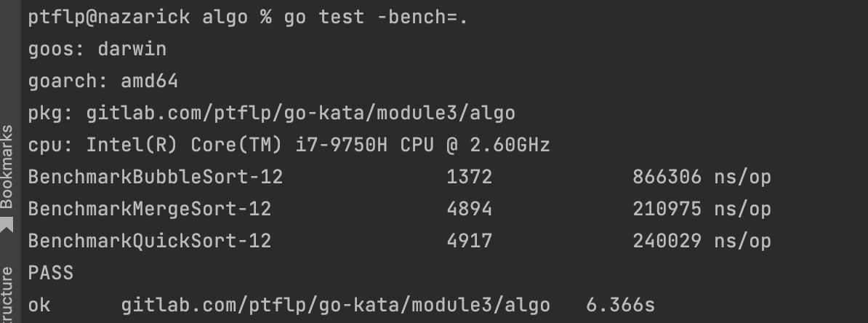The height and width of the screenshot is (323, 868).
Task: Click the cpu Intel Core i7-9750H line
Action: pyautogui.click(x=289, y=145)
